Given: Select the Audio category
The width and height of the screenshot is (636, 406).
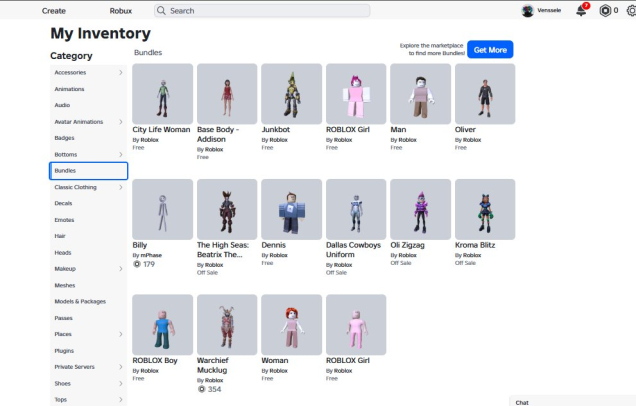Looking at the screenshot, I should click(x=88, y=105).
